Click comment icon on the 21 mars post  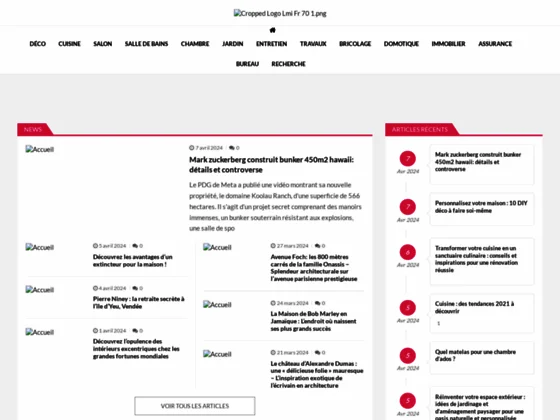(x=318, y=352)
